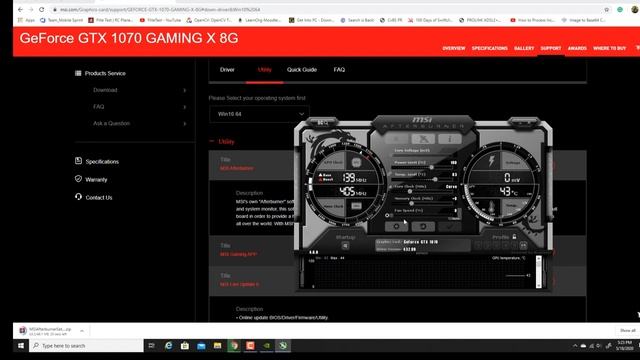The width and height of the screenshot is (640, 360).
Task: Open Microsoft Store from the taskbar
Action: pyautogui.click(x=185, y=346)
